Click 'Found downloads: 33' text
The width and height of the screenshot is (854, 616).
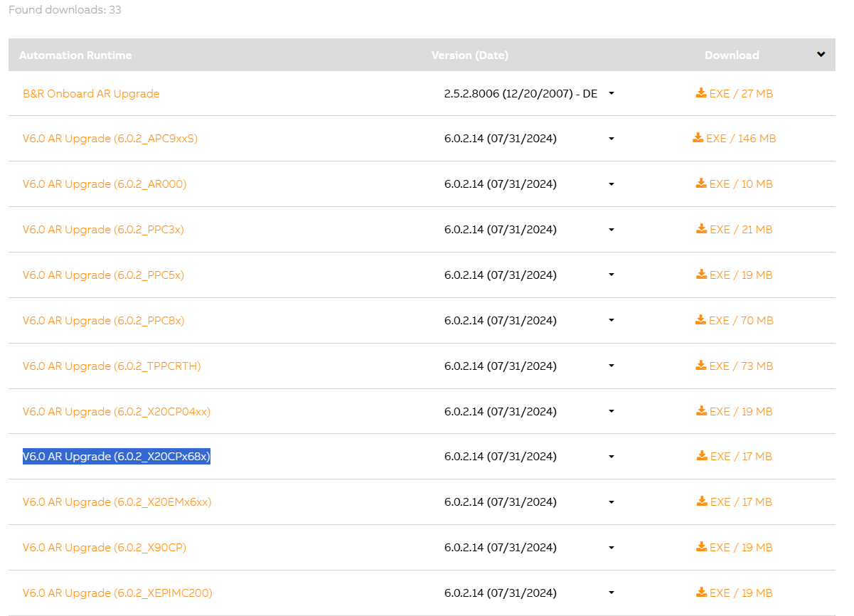(65, 10)
